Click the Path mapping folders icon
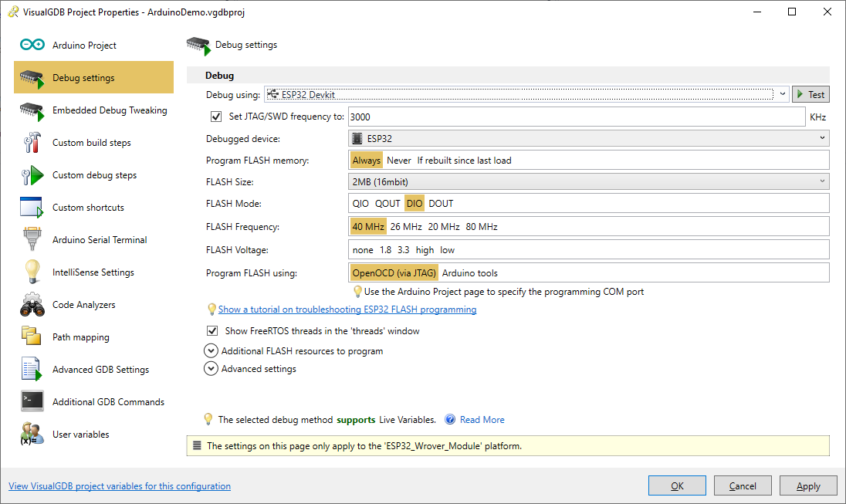The width and height of the screenshot is (846, 504). coord(32,337)
